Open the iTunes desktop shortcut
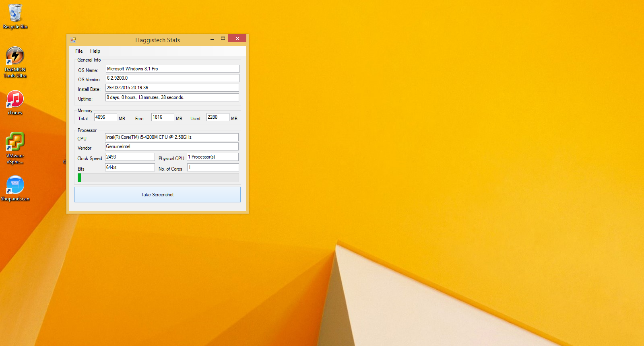The height and width of the screenshot is (346, 644). 15,103
